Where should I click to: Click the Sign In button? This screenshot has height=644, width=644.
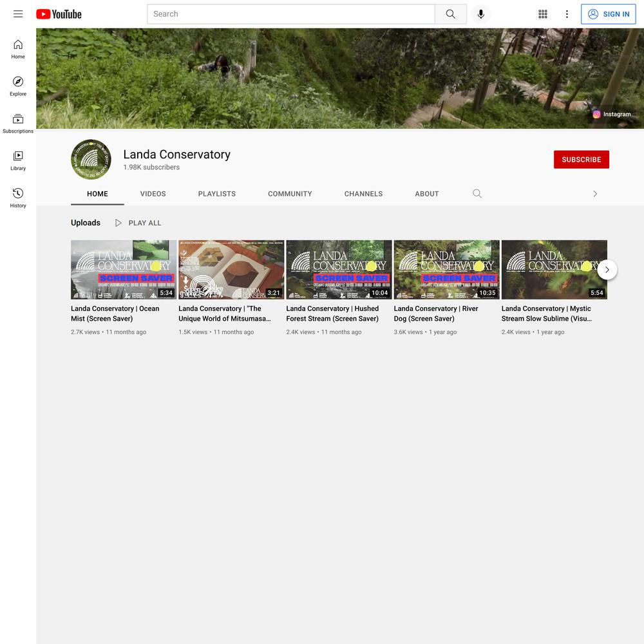609,14
